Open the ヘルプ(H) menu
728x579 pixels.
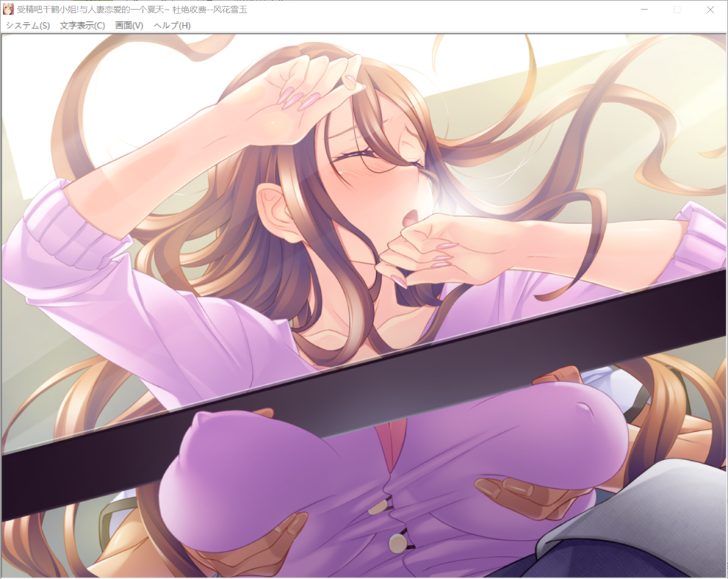[172, 26]
